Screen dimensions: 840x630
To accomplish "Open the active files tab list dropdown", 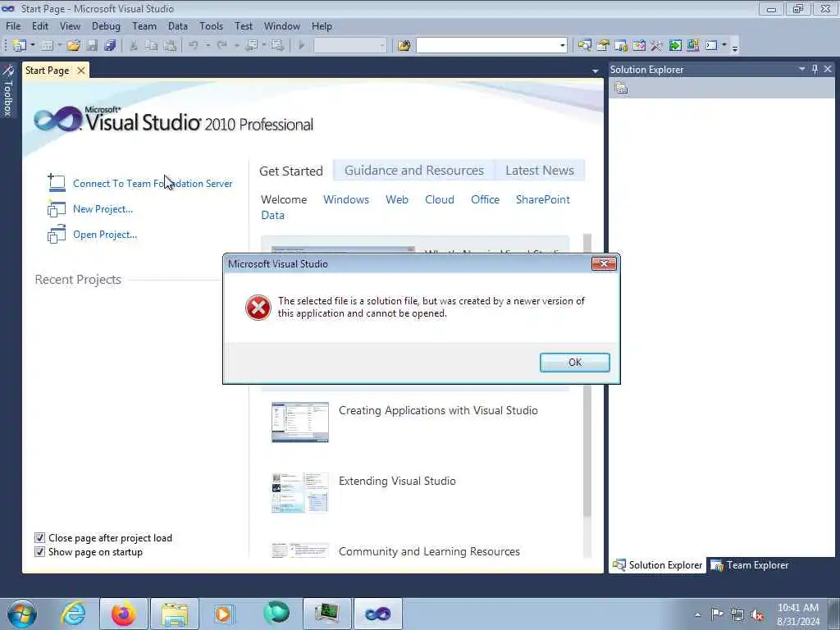I will coord(596,71).
